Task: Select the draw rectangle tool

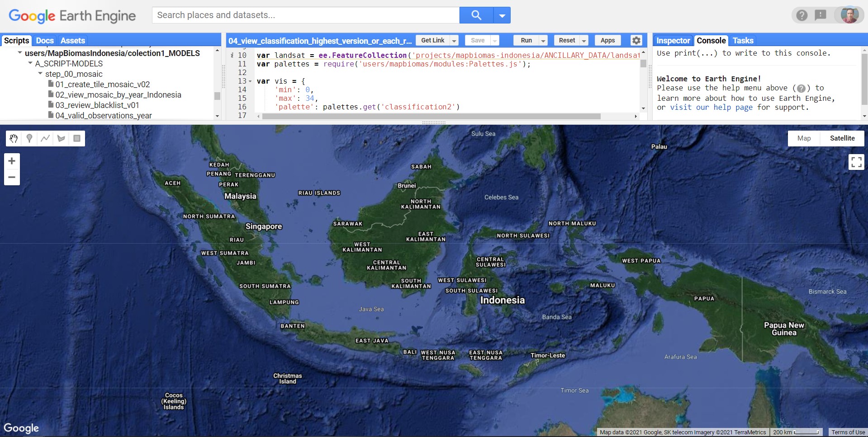Action: [x=77, y=138]
